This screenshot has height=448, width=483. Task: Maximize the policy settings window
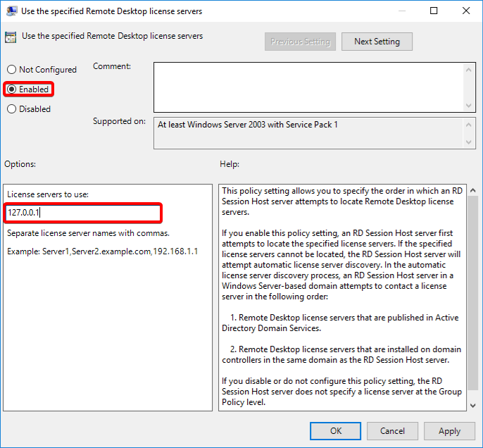(434, 11)
